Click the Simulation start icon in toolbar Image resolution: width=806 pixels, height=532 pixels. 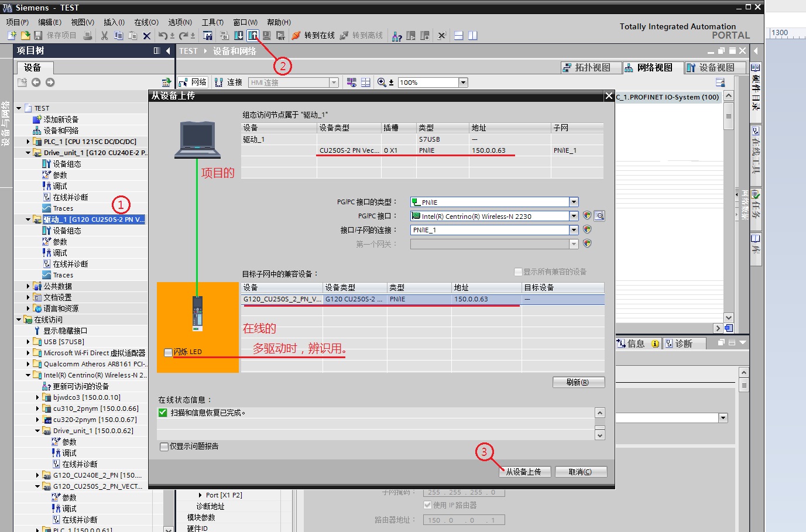266,36
